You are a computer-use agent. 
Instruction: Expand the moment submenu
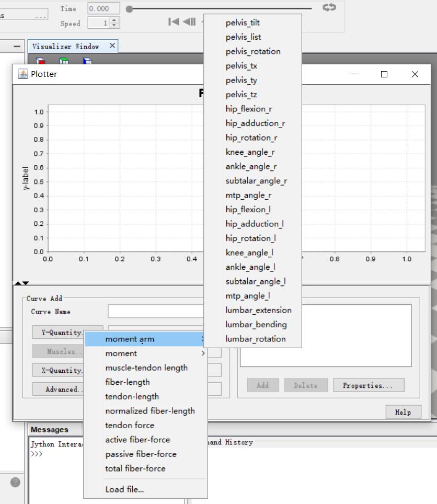click(121, 353)
